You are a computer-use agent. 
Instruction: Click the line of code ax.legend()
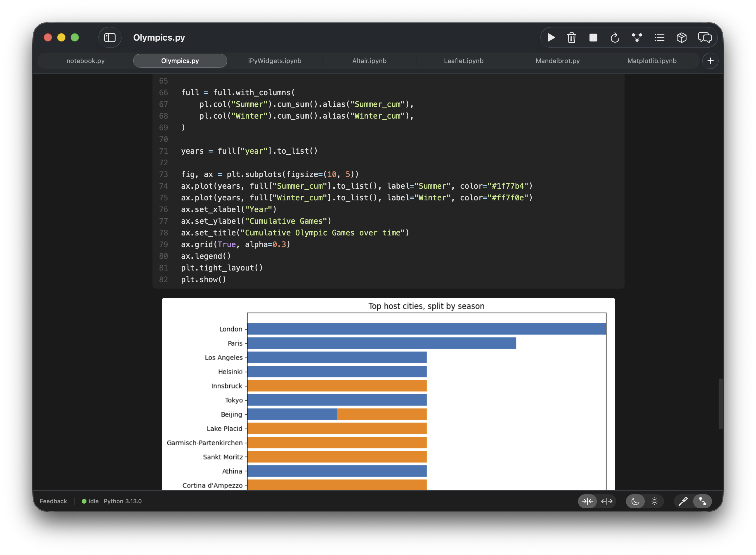coord(206,256)
